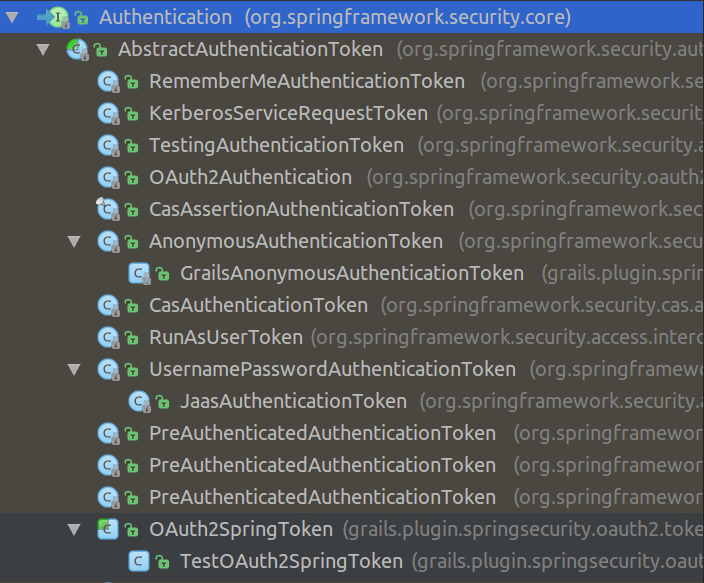Screen dimensions: 704x583
Task: Collapse the AnonymousAuthenticationToken subtree
Action: coord(74,241)
